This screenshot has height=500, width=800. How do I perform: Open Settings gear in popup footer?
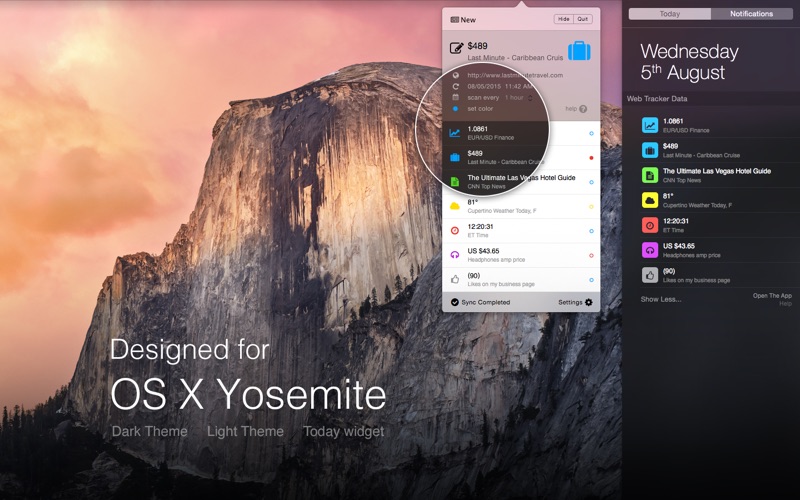pyautogui.click(x=589, y=302)
